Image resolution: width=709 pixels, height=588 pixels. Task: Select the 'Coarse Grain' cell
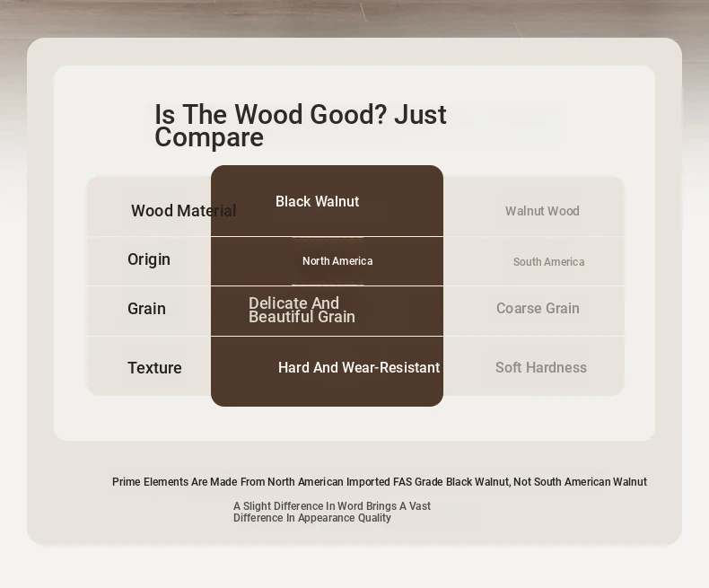click(x=538, y=308)
